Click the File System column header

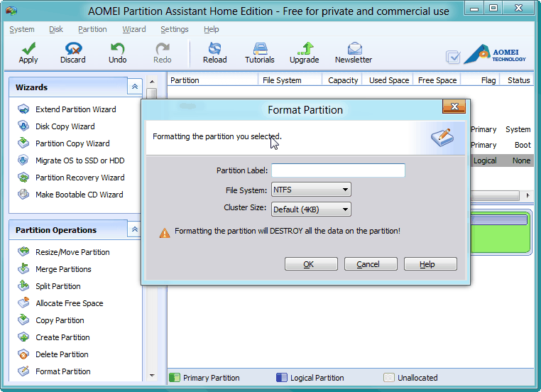[290, 80]
